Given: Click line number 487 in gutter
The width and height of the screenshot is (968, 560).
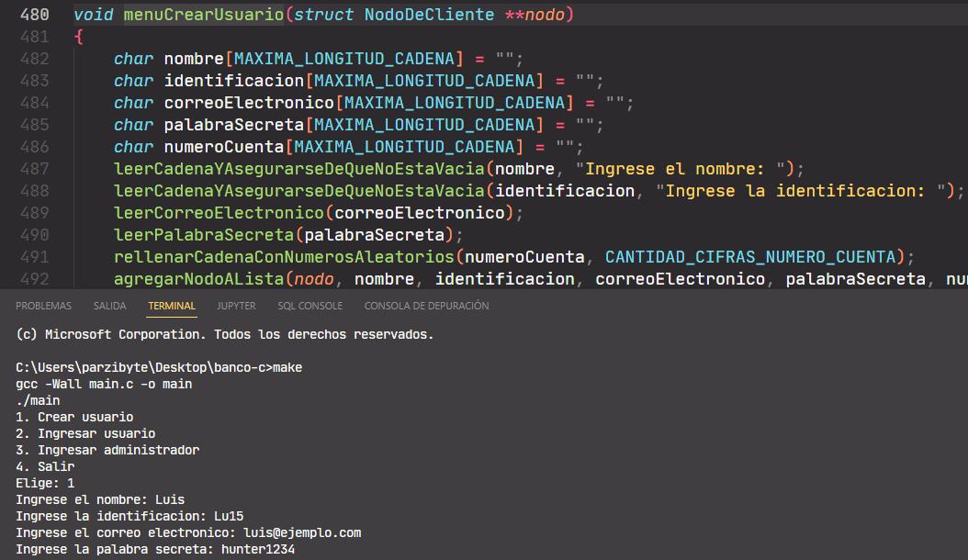Looking at the screenshot, I should click(x=35, y=169).
